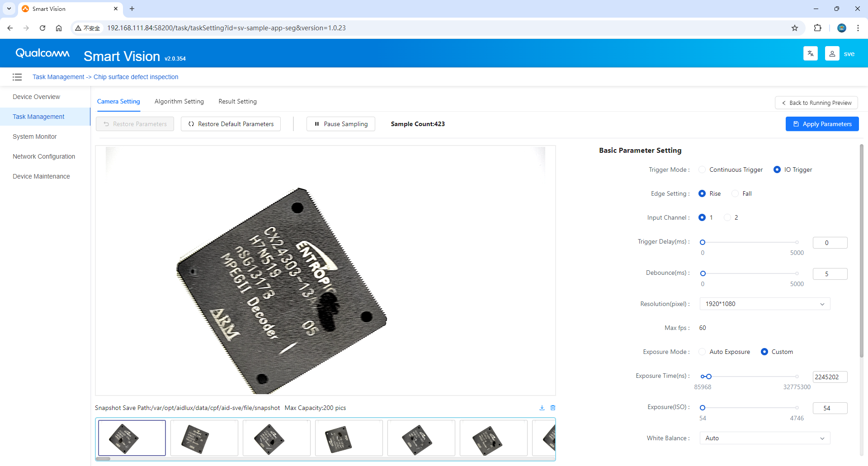This screenshot has width=868, height=466.
Task: Click Pause Sampling button
Action: pyautogui.click(x=341, y=124)
